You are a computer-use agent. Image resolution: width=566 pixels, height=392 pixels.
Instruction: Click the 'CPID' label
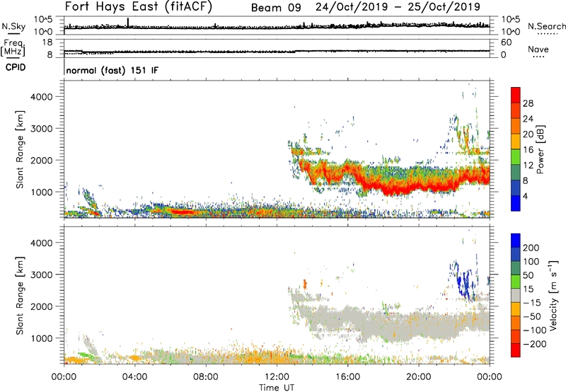[16, 67]
